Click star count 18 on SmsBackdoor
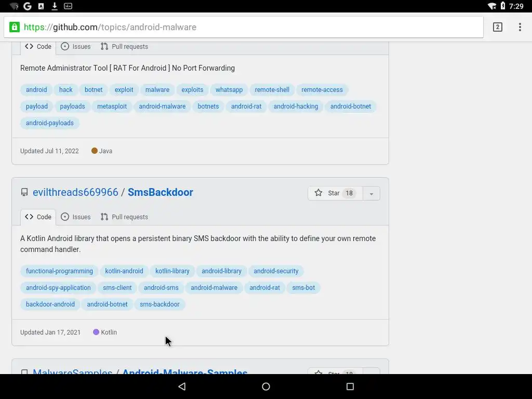This screenshot has height=399, width=532. click(x=349, y=193)
